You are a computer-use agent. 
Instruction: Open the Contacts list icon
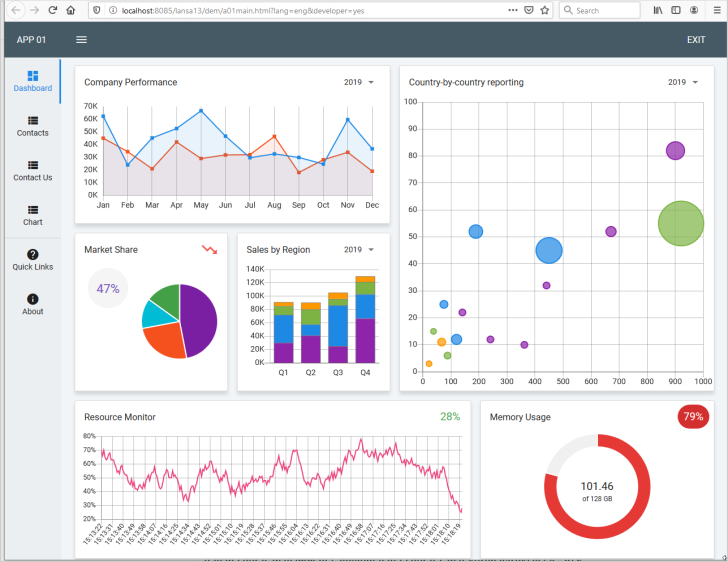[x=33, y=120]
